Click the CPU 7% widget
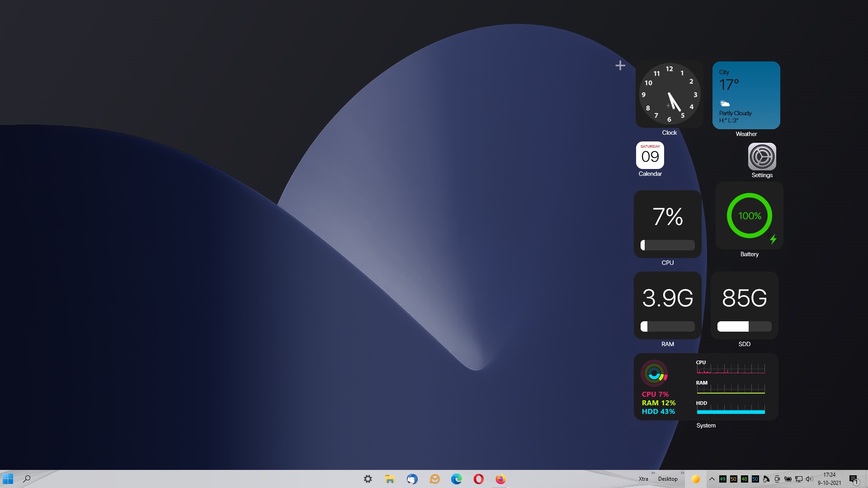Viewport: 868px width, 488px height. [668, 224]
